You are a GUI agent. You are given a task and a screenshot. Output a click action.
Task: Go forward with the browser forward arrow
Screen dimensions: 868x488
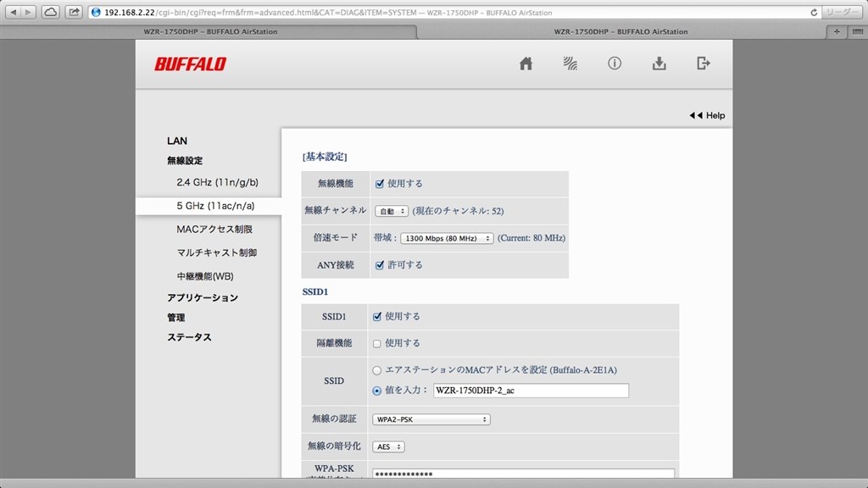(29, 12)
